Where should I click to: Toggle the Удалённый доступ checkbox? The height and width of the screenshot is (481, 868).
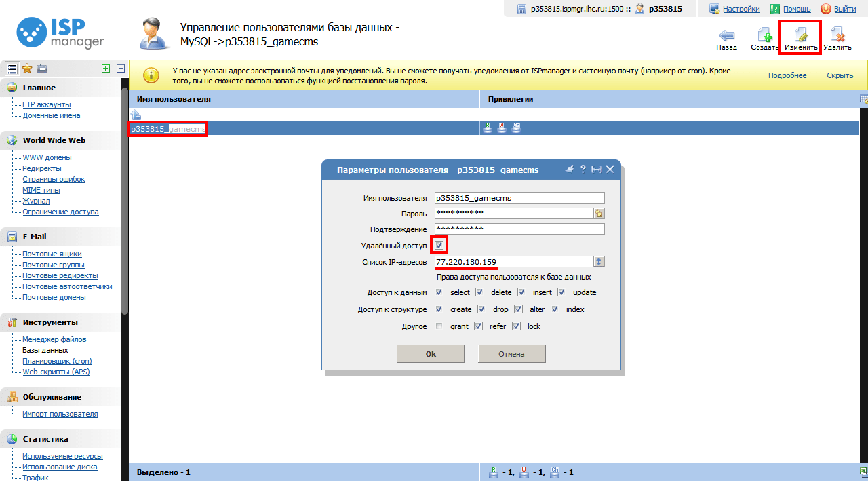tap(439, 245)
